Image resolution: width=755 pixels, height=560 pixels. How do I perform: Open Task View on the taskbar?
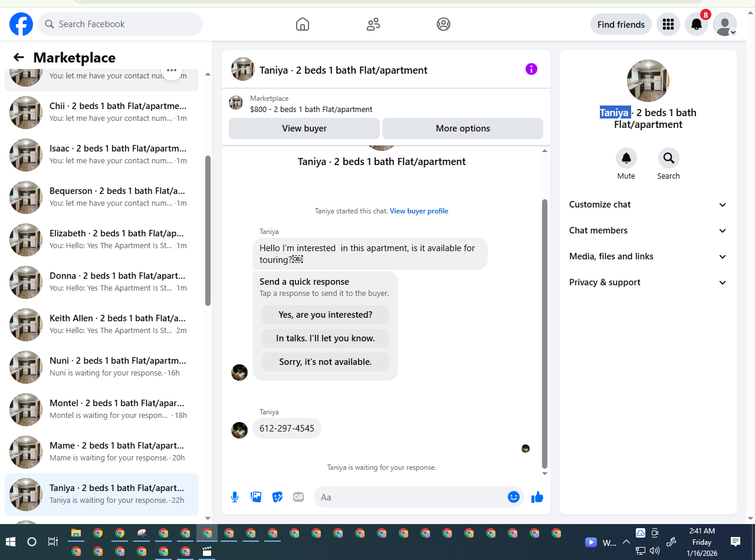(53, 542)
